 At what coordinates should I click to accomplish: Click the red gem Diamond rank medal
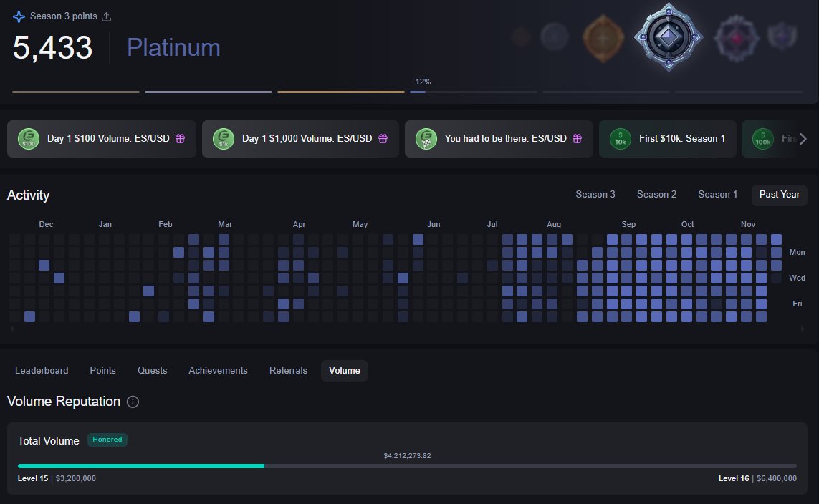736,39
